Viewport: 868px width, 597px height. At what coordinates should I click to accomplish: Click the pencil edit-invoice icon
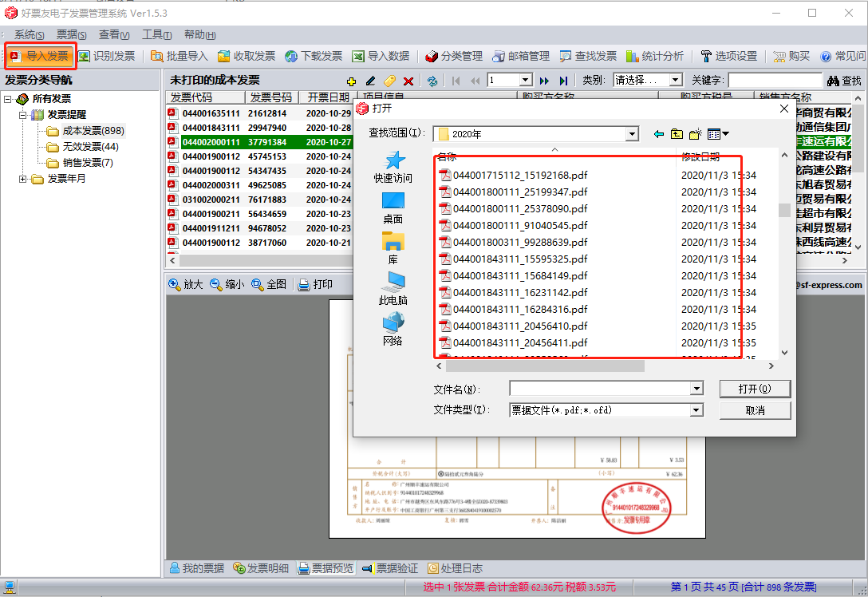(x=370, y=81)
